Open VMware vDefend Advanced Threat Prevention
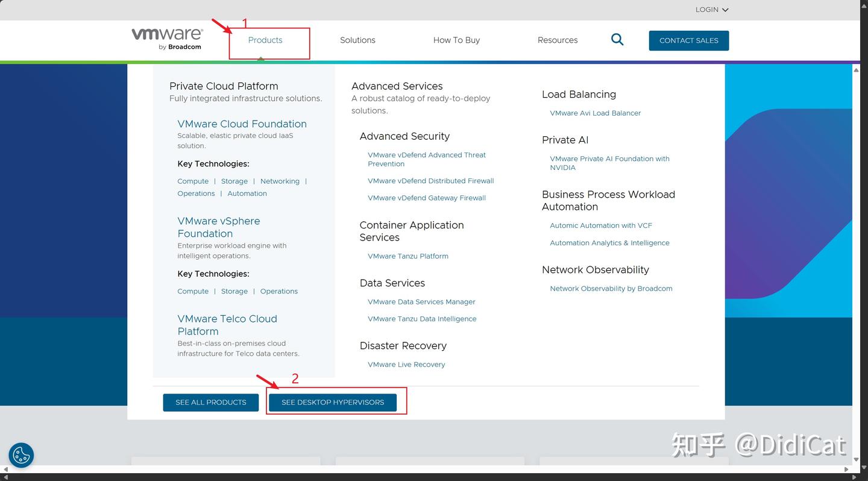Screen dimensions: 868x481 (427, 159)
